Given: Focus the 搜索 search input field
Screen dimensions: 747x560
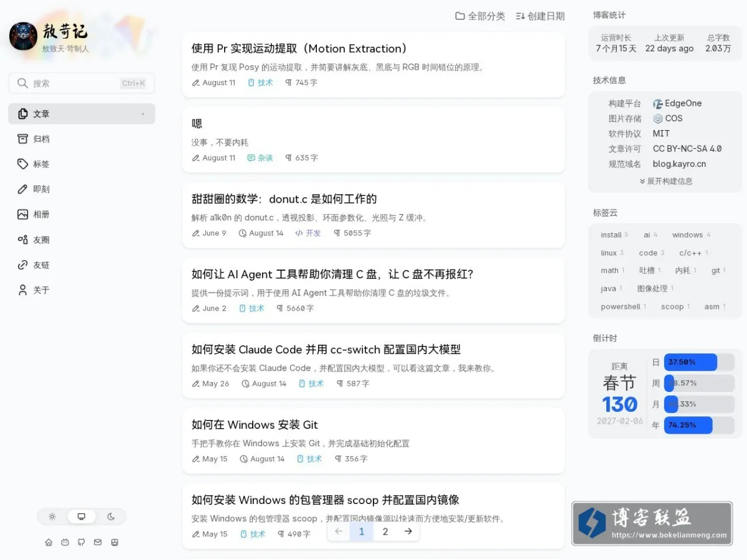Looking at the screenshot, I should click(x=82, y=83).
